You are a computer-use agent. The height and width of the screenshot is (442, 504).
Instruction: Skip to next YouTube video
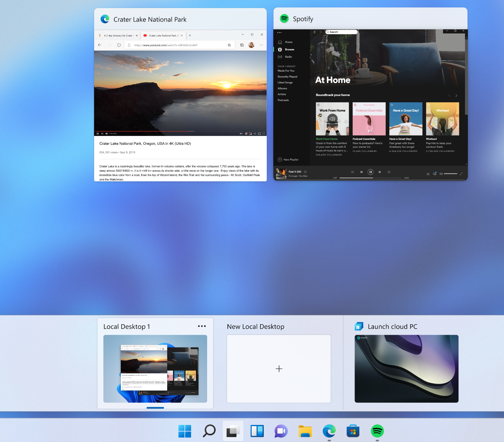(x=102, y=133)
